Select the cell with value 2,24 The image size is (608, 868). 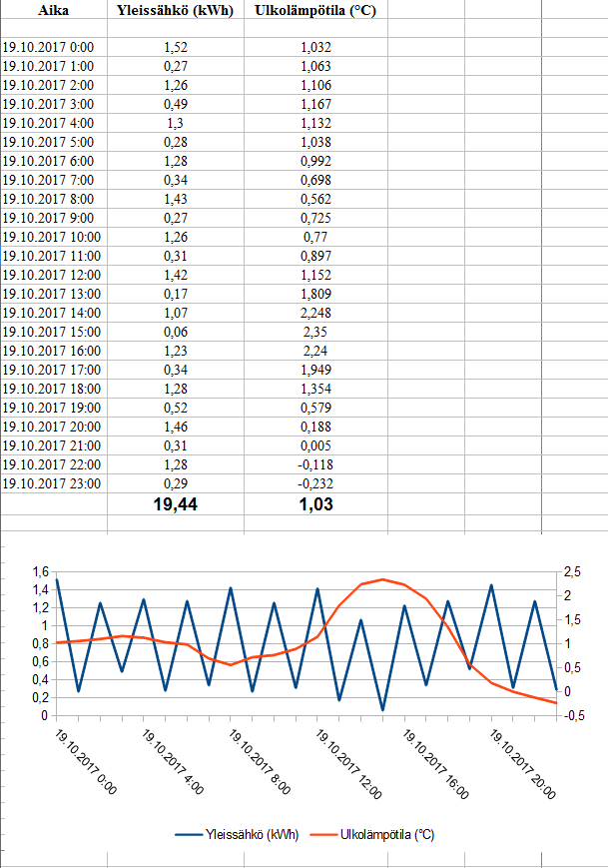click(315, 351)
